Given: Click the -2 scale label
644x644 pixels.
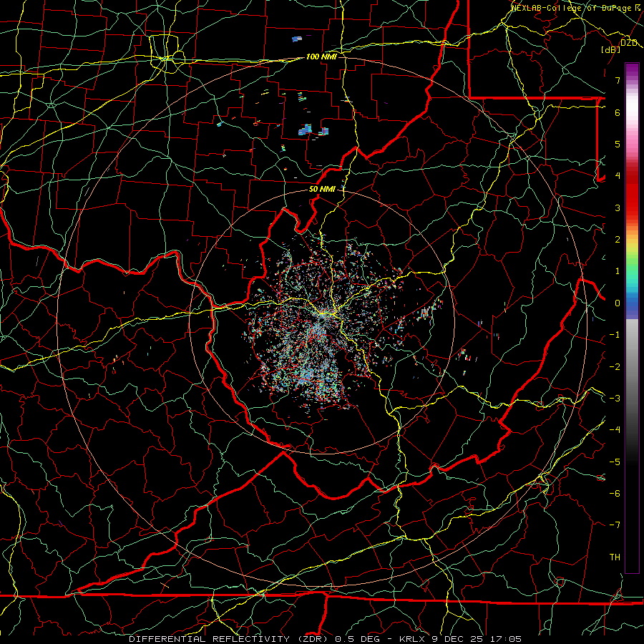Looking at the screenshot, I should pyautogui.click(x=615, y=367).
